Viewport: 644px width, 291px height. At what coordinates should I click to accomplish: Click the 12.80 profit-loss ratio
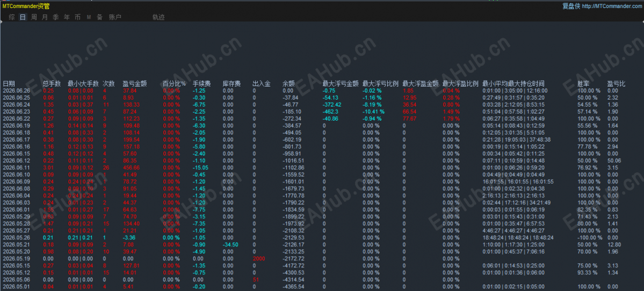click(614, 245)
